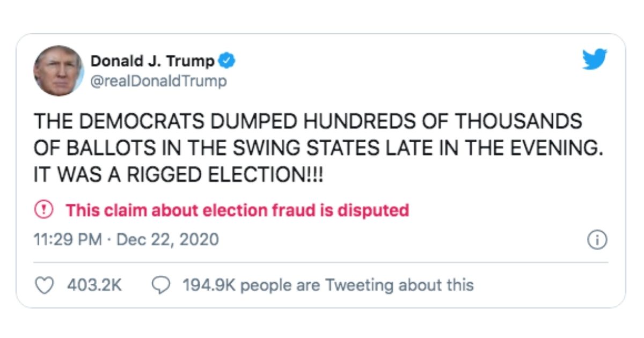Image resolution: width=644 pixels, height=338 pixels.
Task: Click the word "disputed" in the red label
Action: click(x=373, y=210)
